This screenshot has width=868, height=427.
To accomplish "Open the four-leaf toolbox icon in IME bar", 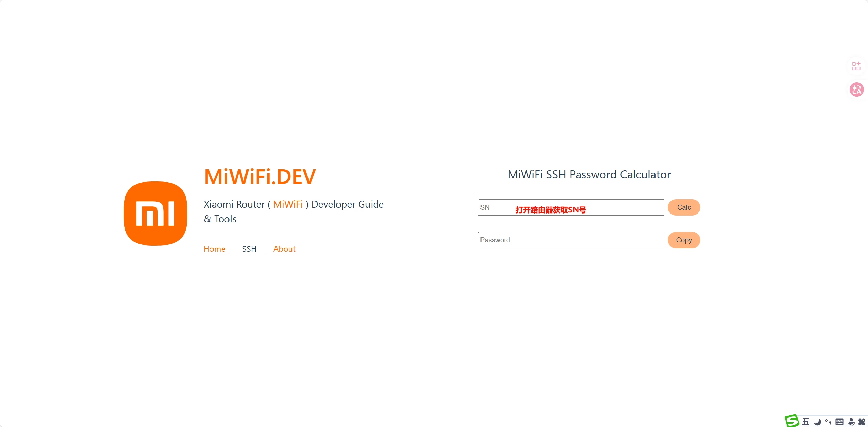I will [x=862, y=422].
